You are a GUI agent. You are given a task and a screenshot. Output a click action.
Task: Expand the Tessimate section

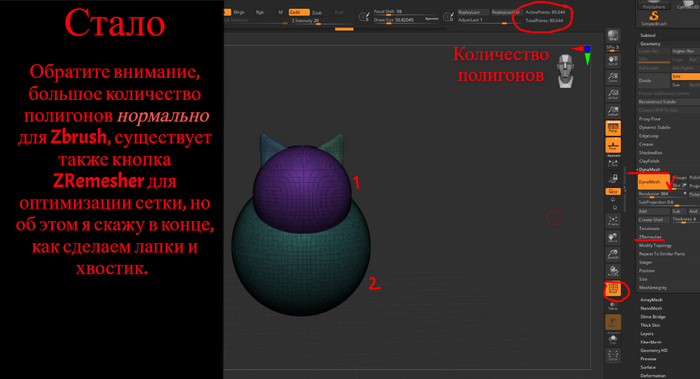pyautogui.click(x=649, y=229)
